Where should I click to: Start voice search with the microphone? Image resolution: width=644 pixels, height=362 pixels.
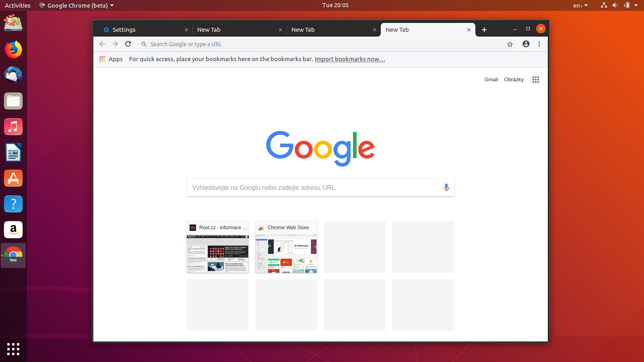(446, 187)
